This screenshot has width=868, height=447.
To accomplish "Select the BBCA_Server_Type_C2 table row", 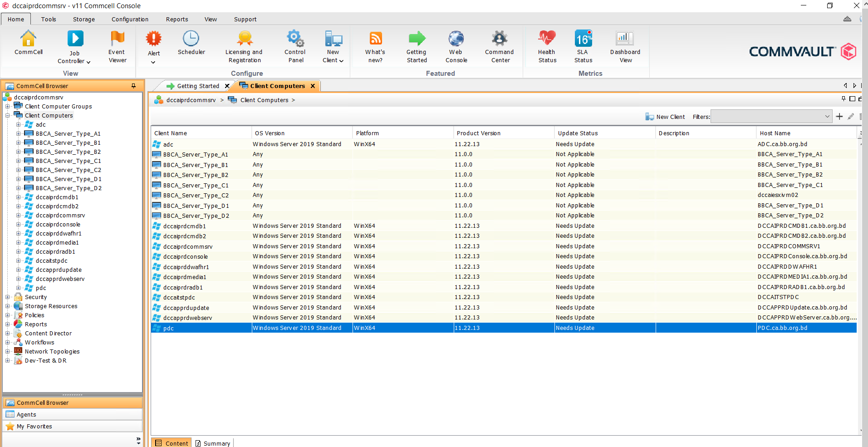I will coord(504,195).
